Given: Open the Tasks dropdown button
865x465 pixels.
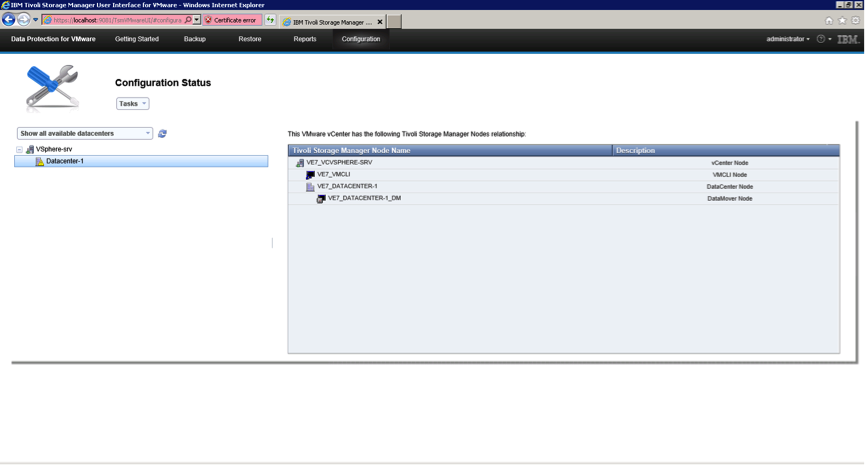Looking at the screenshot, I should tap(132, 104).
